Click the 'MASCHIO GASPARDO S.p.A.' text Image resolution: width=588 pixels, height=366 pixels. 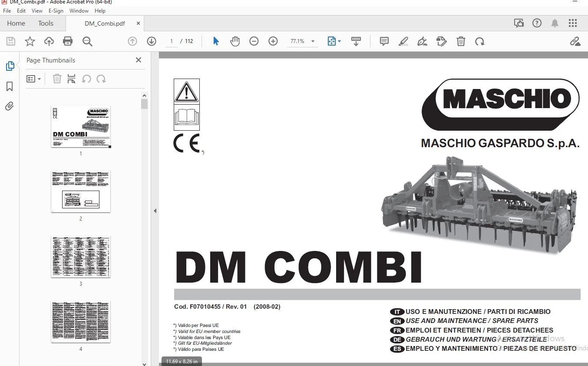tap(500, 143)
